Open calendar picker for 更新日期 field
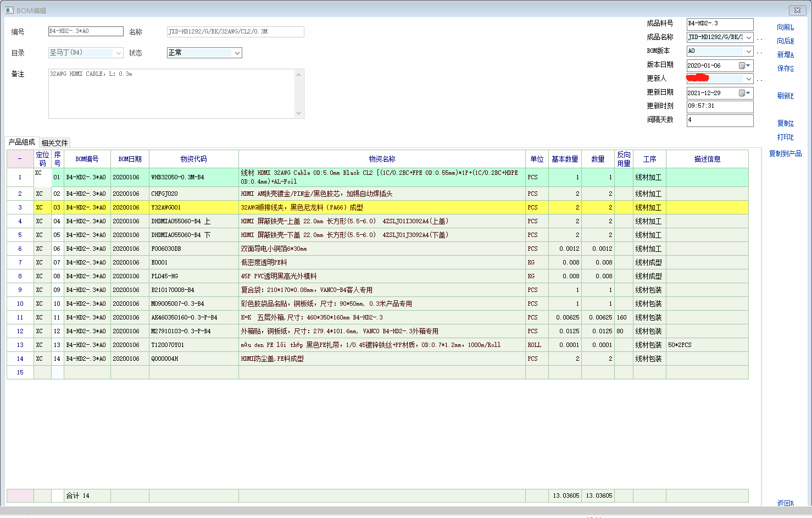Viewport: 812px width, 518px height. point(744,93)
